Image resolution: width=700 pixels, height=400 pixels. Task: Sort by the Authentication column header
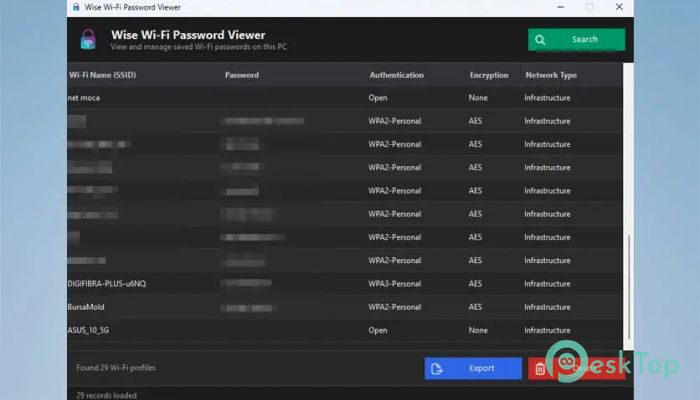[396, 75]
